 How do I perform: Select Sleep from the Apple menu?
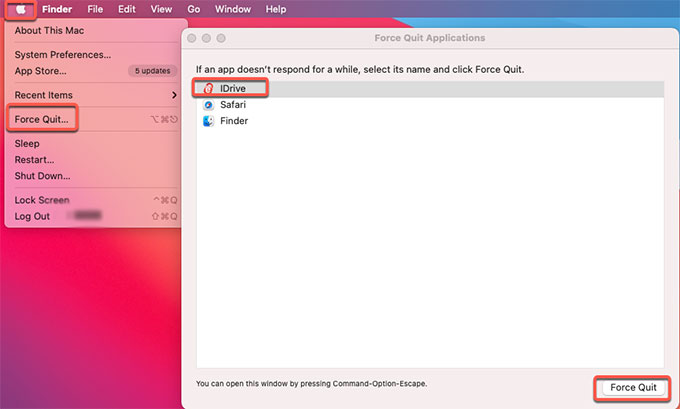click(x=27, y=144)
